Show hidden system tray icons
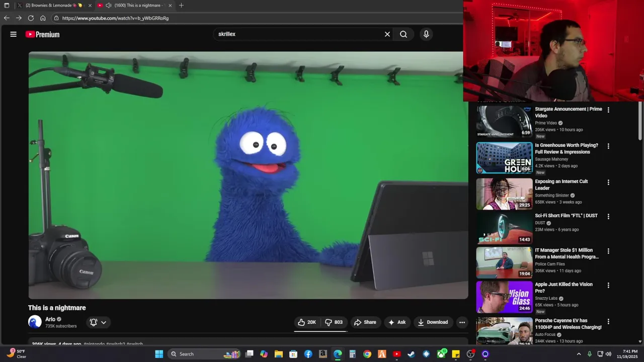The image size is (644, 362). 579,354
